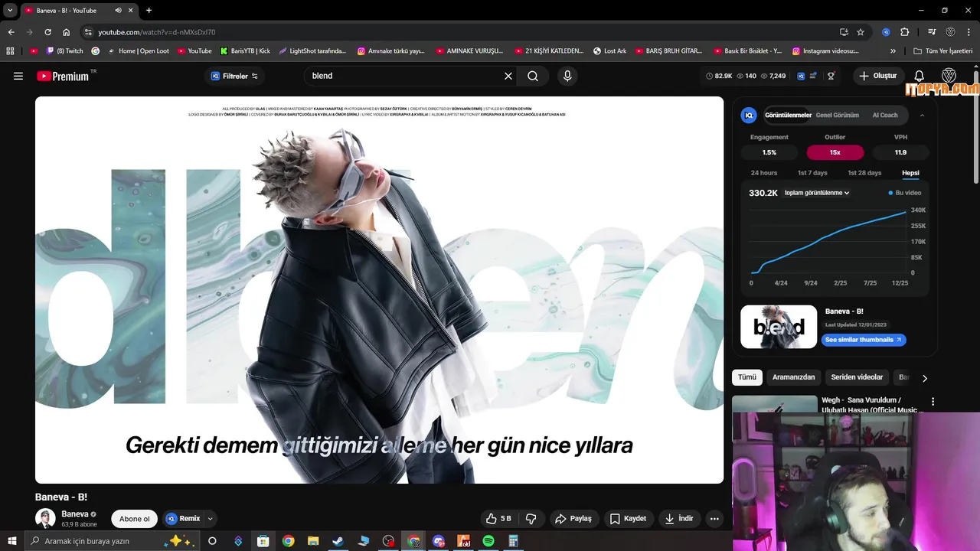This screenshot has width=980, height=551.
Task: Open Chrome extensions puzzle icon
Action: [905, 32]
